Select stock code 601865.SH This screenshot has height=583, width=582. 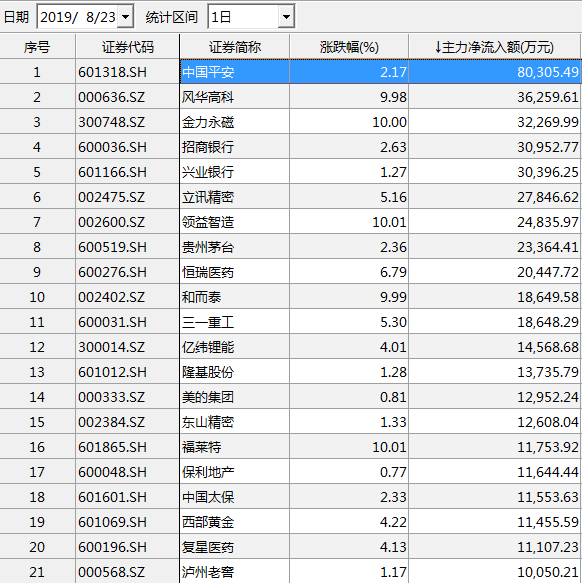(x=112, y=447)
